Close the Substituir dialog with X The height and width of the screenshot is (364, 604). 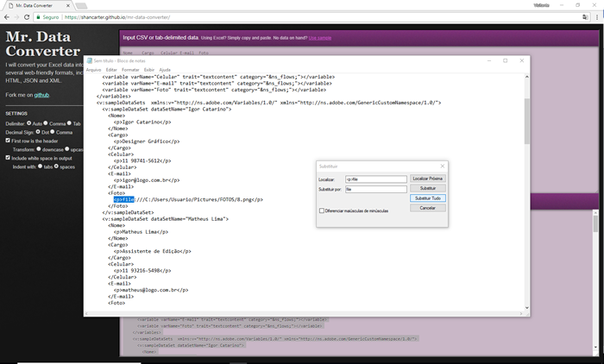pyautogui.click(x=442, y=166)
